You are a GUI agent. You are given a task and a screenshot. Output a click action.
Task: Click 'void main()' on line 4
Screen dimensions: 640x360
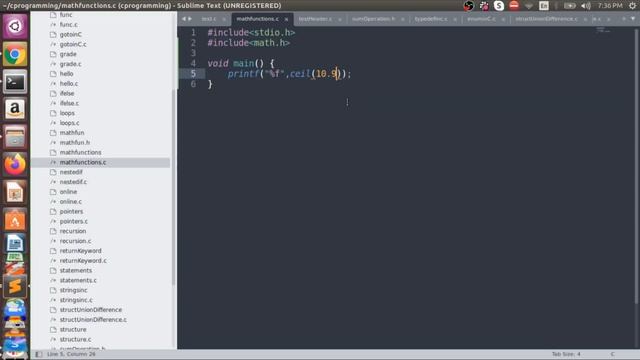click(x=236, y=64)
